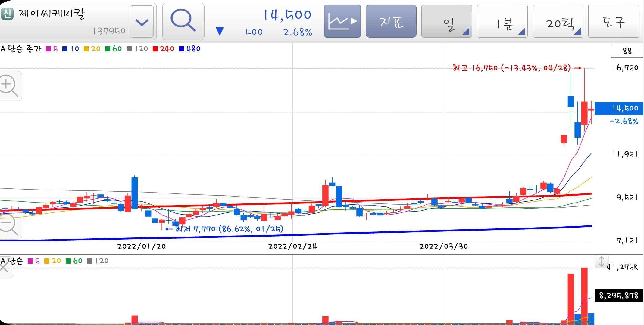644x325 pixels.
Task: Select the 1분 minute period dropdown
Action: [502, 21]
